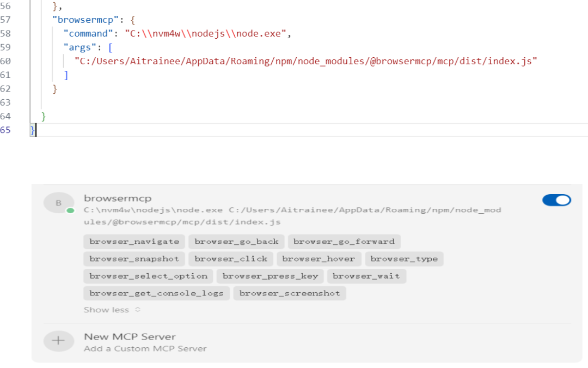Click the browsermcp server name
This screenshot has width=588, height=368.
118,198
